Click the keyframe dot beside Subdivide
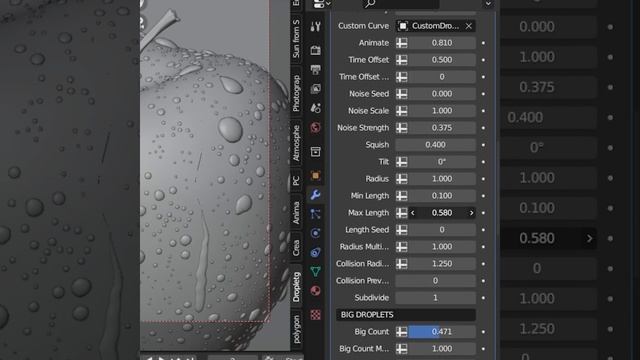The image size is (640, 360). pos(483,298)
